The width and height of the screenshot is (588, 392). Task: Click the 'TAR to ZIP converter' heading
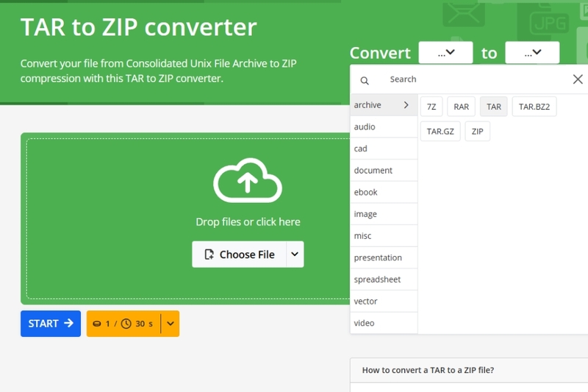click(x=138, y=27)
